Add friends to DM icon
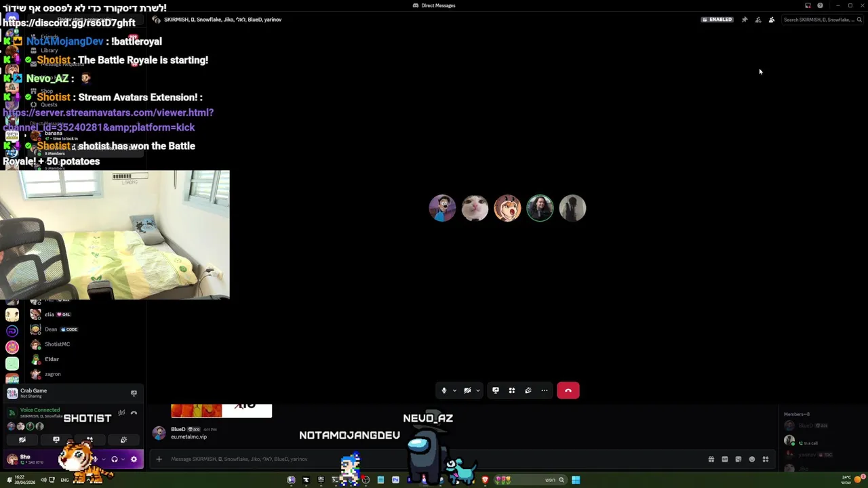 pos(758,20)
